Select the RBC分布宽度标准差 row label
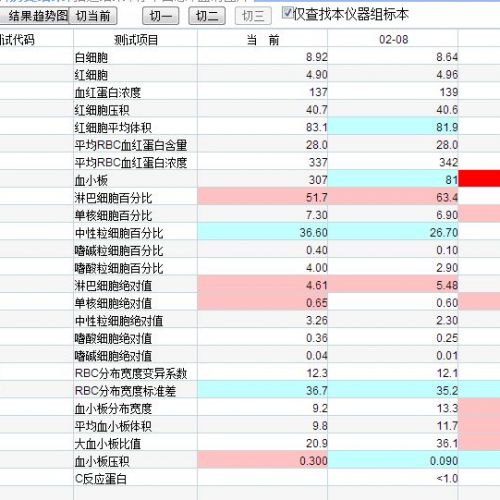 tap(125, 391)
